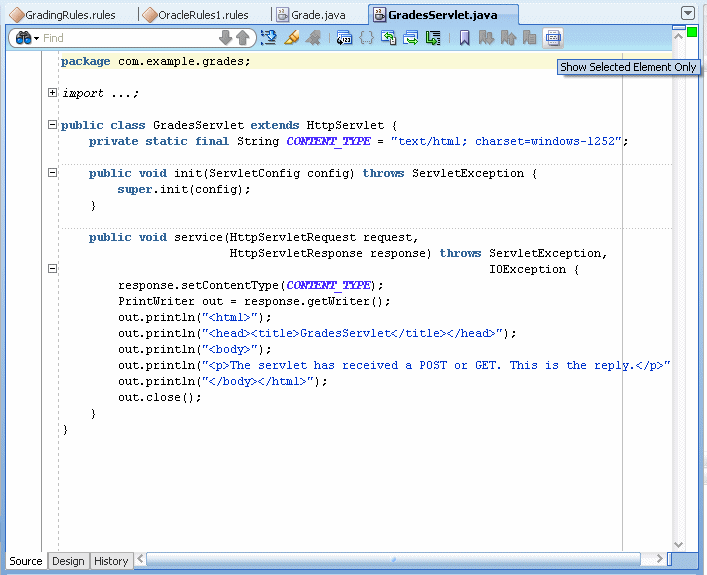The height and width of the screenshot is (575, 707).
Task: Click the find previous up arrow
Action: [x=242, y=38]
